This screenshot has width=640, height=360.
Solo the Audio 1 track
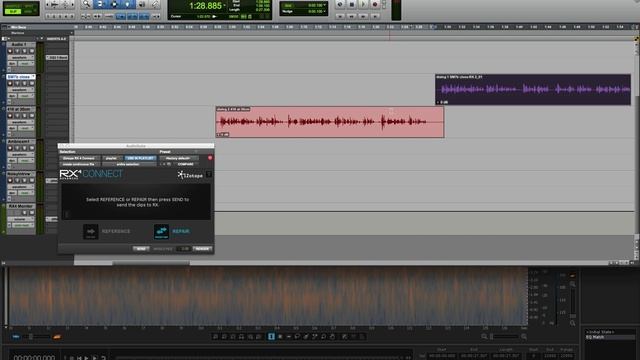pyautogui.click(x=24, y=51)
